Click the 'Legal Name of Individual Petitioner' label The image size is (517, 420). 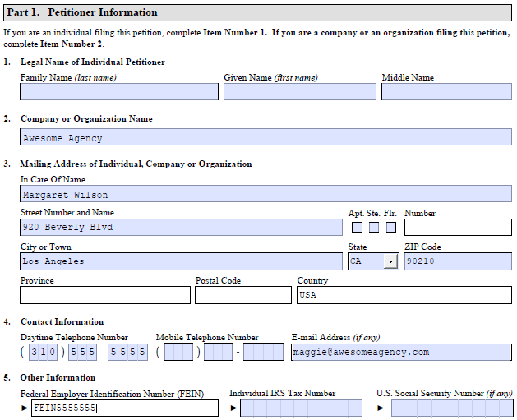coord(93,62)
